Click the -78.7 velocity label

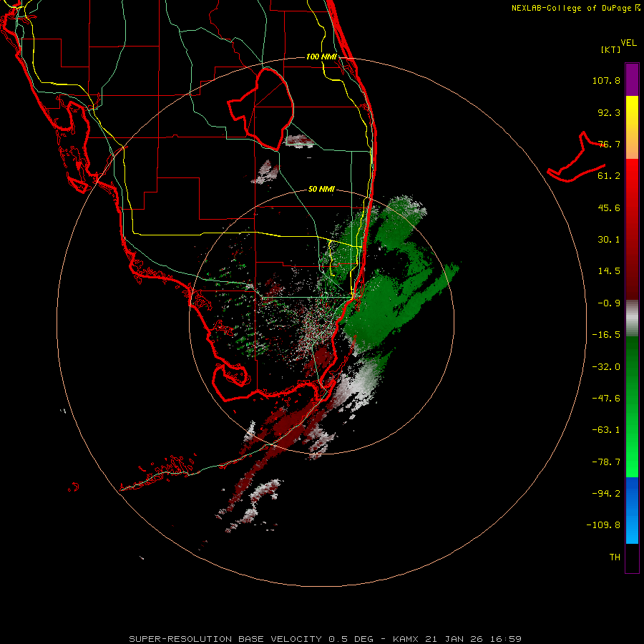pos(606,462)
